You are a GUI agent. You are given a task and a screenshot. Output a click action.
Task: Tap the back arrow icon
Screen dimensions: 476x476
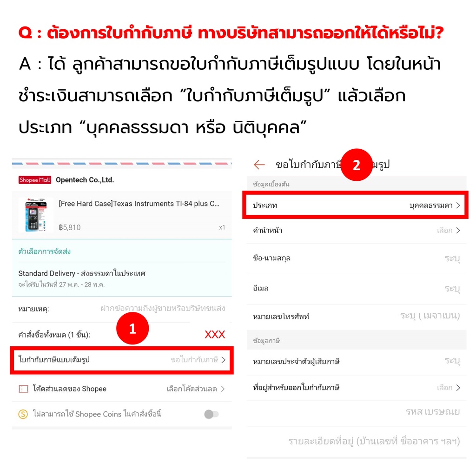tap(259, 165)
